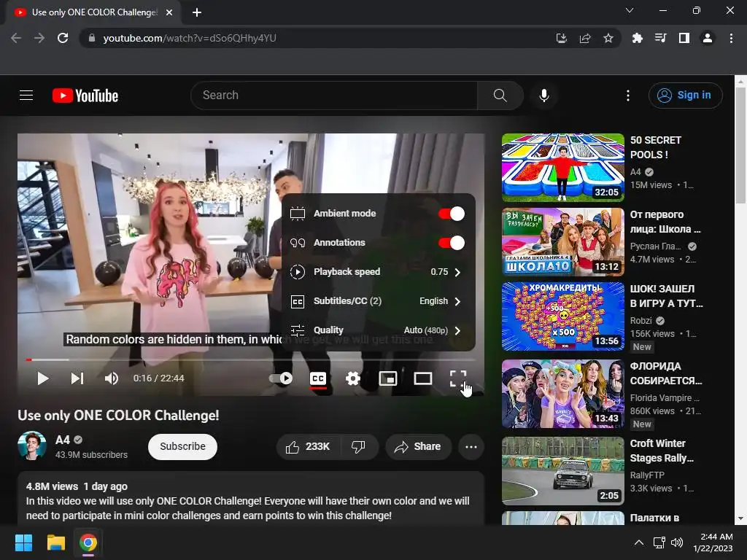The image size is (747, 560).
Task: Install app download icon in address bar
Action: (562, 38)
